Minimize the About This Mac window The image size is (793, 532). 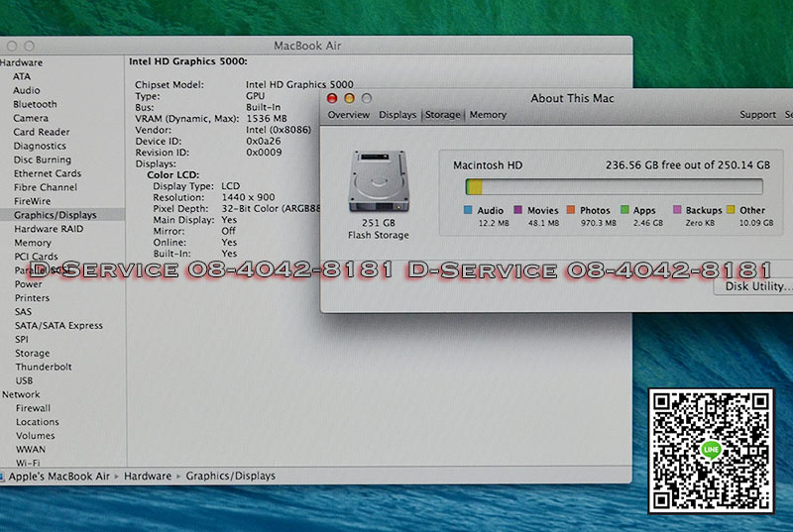[x=350, y=98]
